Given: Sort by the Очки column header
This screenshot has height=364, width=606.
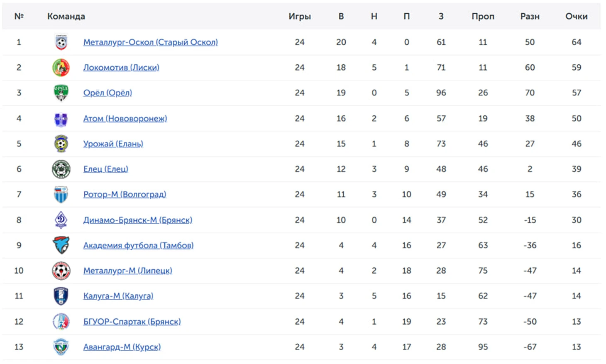Looking at the screenshot, I should pyautogui.click(x=577, y=16).
